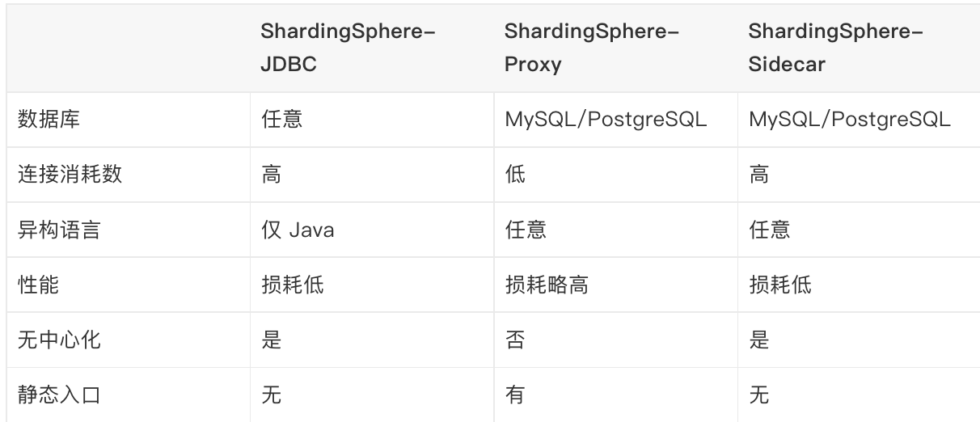
Task: Click the 低 cell for Proxy connections
Action: click(x=515, y=174)
